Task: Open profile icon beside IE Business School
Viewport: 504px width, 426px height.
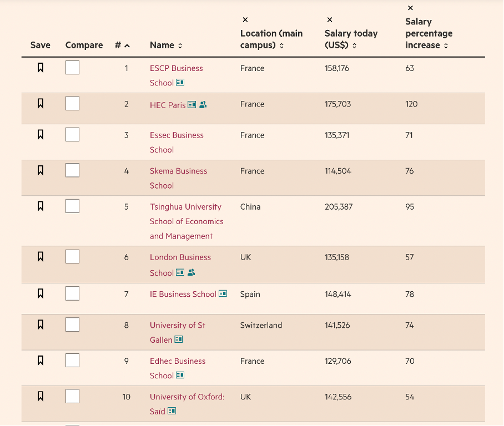Action: tap(223, 293)
